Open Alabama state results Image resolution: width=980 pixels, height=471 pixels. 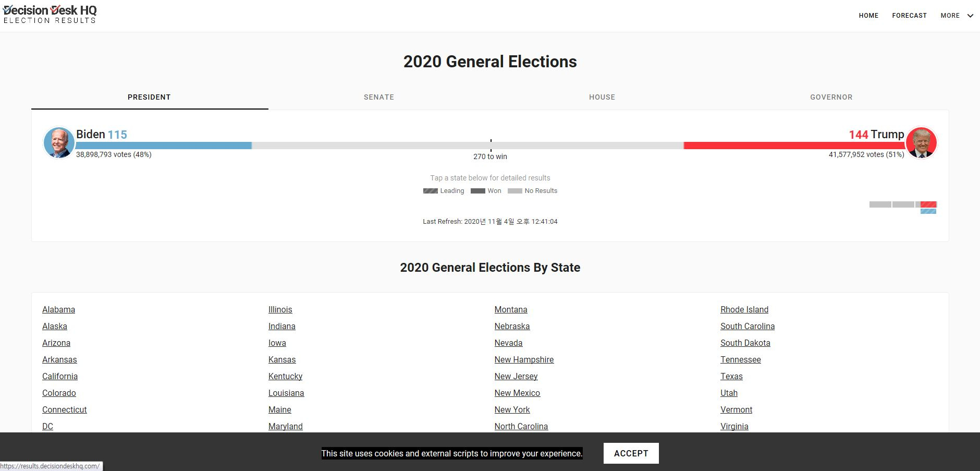(x=58, y=309)
